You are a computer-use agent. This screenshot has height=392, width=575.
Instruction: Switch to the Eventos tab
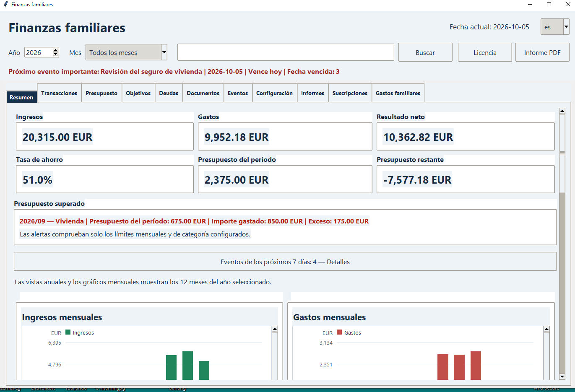(238, 93)
